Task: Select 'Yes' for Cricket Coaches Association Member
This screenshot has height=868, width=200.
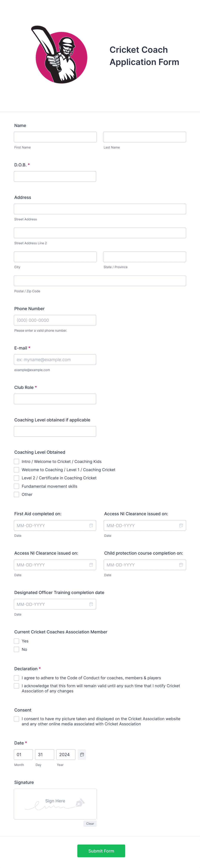Action: pos(16,641)
